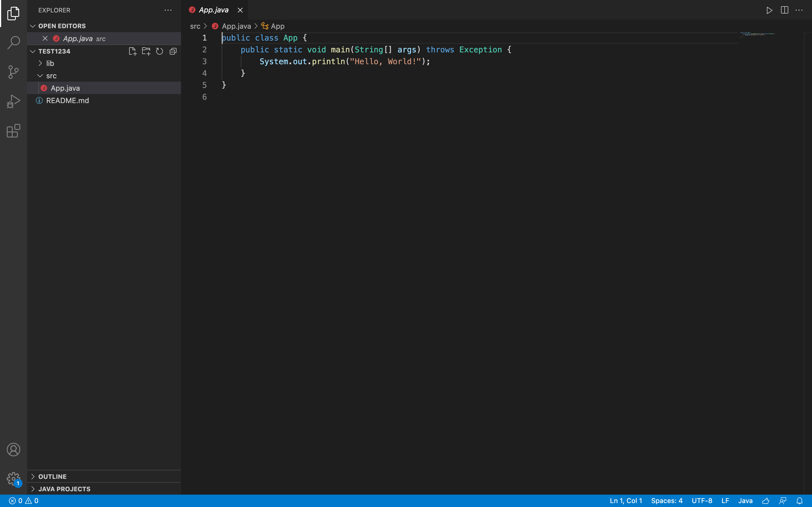Expand the Outline section
This screenshot has width=812, height=507.
pyautogui.click(x=52, y=477)
